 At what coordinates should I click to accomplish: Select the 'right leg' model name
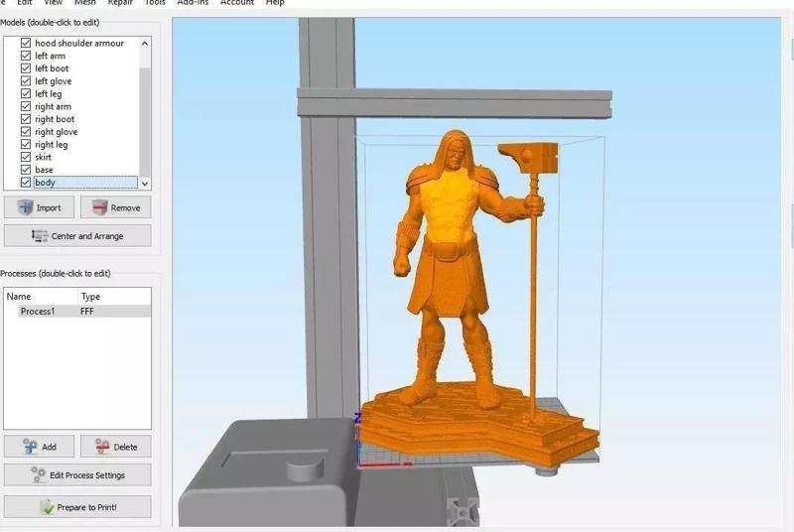point(52,144)
